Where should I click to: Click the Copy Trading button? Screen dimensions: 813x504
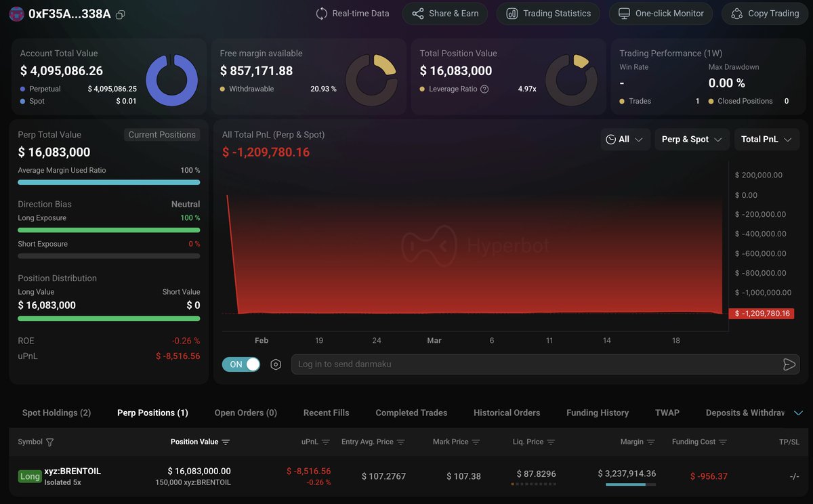point(765,14)
